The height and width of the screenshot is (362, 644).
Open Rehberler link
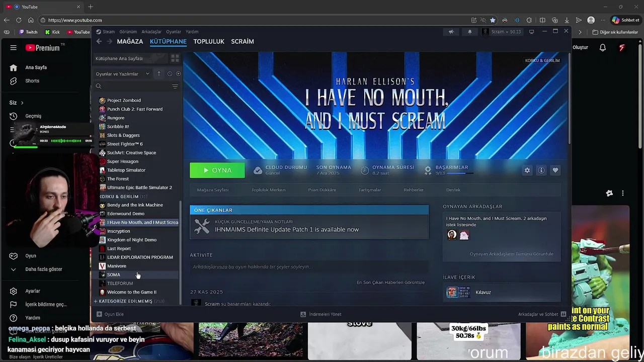[x=414, y=190]
